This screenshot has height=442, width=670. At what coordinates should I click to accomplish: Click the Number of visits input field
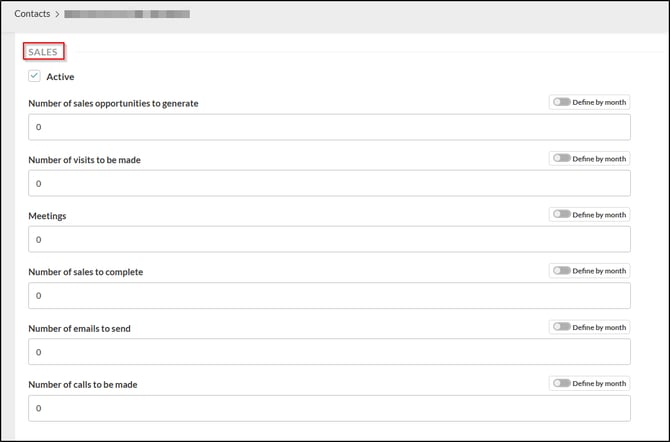pyautogui.click(x=330, y=183)
